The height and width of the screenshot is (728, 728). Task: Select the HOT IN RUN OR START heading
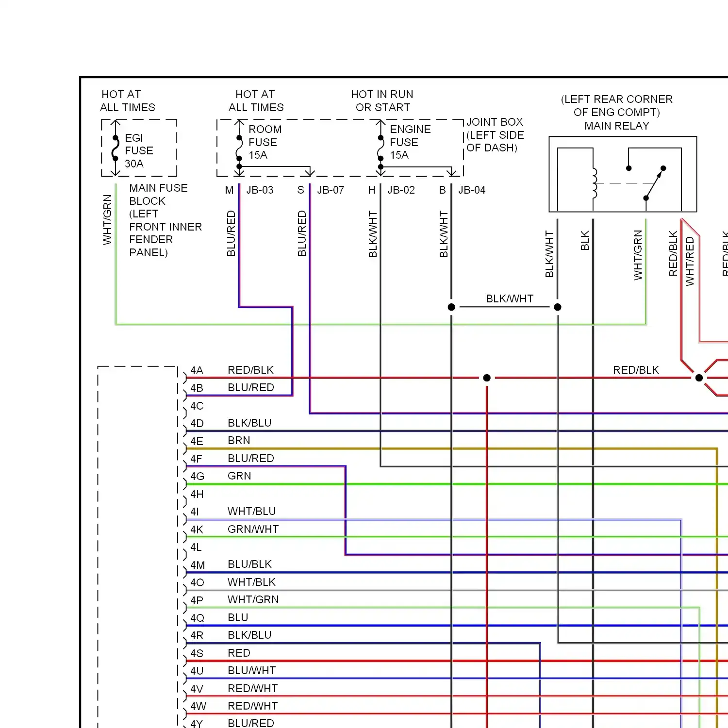382,101
